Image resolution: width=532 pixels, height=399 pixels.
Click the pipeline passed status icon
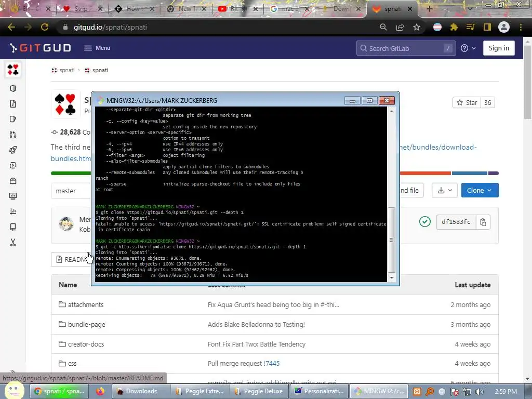(425, 222)
